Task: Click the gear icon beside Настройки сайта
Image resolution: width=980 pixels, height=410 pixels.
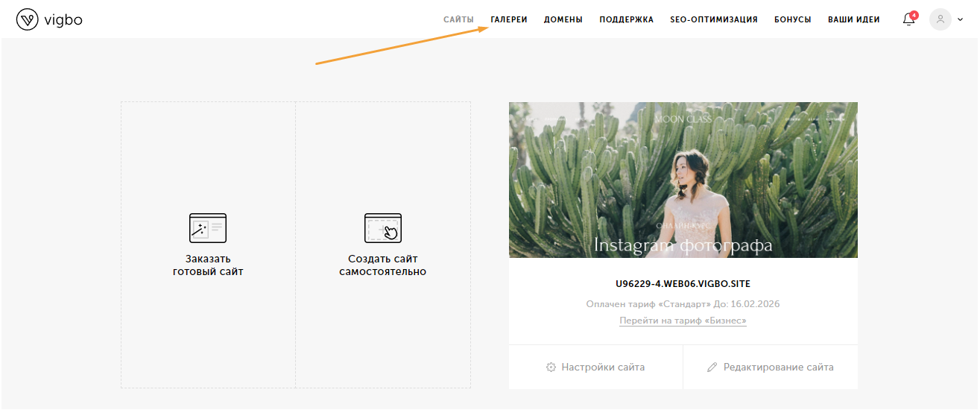Action: (x=551, y=367)
